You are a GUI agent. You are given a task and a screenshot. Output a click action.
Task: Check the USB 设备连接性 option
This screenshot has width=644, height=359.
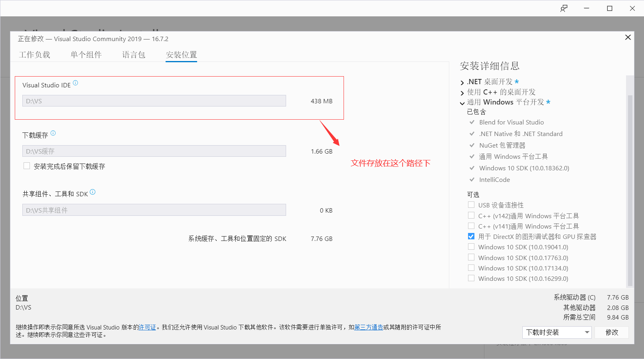coord(471,205)
